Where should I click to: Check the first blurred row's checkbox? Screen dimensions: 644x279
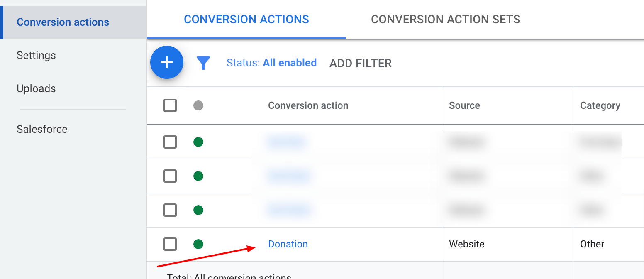coord(170,142)
